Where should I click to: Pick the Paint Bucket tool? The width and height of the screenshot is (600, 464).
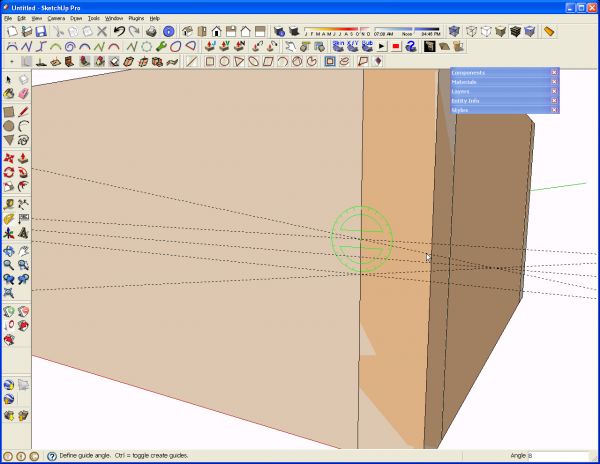(9, 94)
